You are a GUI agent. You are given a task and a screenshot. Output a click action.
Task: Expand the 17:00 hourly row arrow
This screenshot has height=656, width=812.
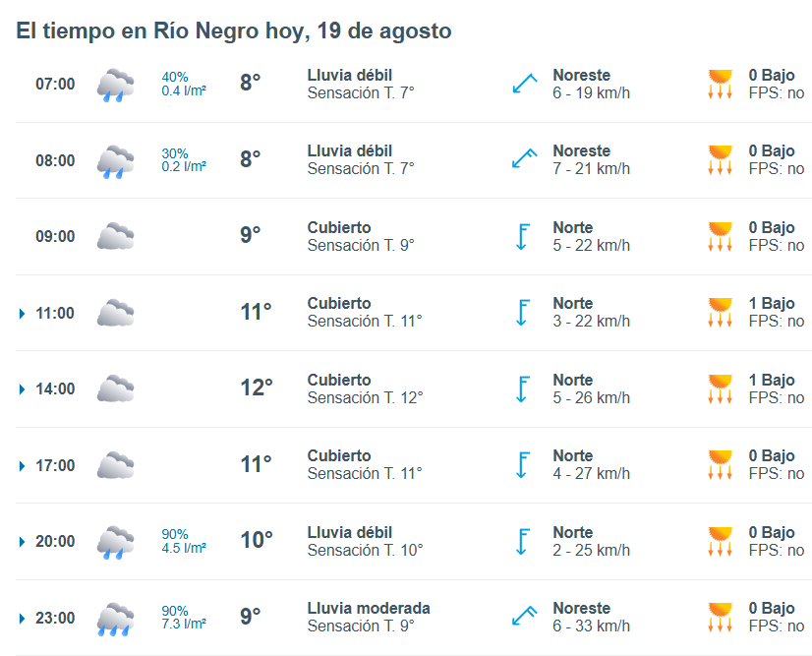(22, 466)
